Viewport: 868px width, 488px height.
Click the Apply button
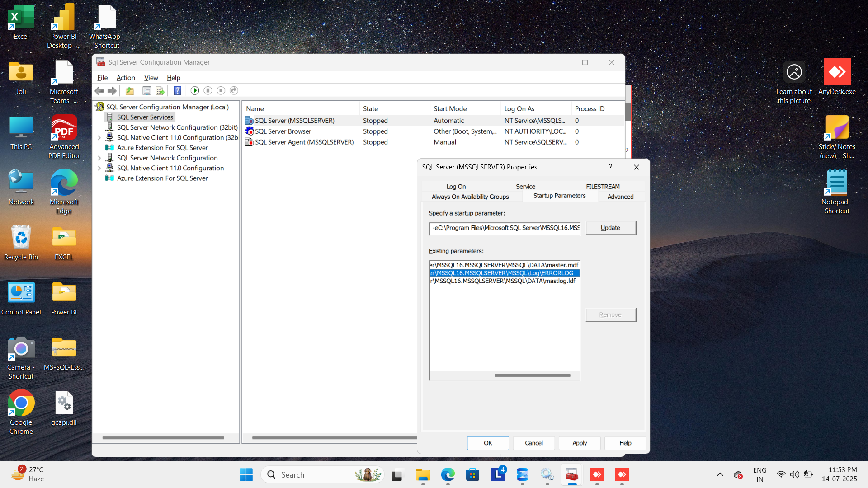580,443
